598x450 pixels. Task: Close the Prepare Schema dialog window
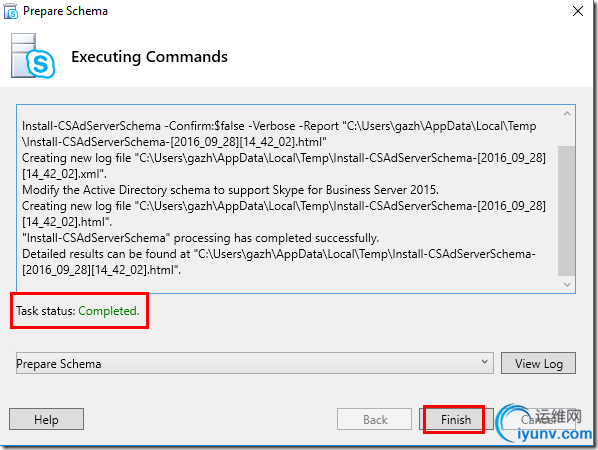578,11
